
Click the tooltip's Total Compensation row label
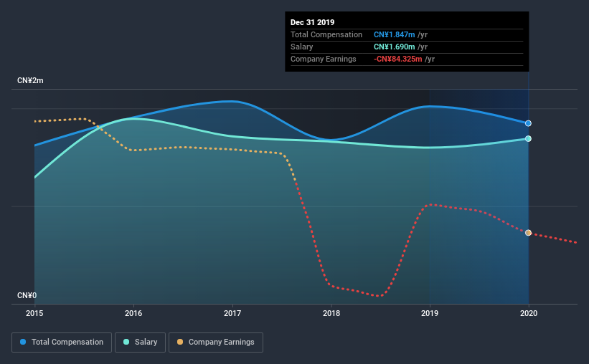pyautogui.click(x=326, y=35)
